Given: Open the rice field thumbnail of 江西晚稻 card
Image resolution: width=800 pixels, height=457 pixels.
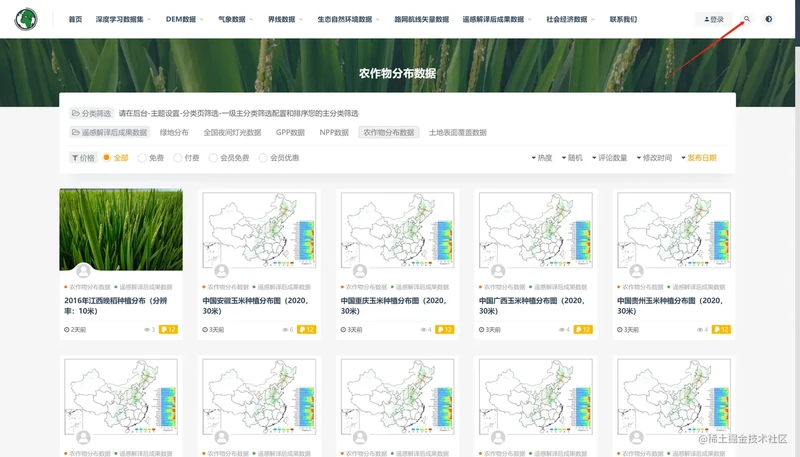Looking at the screenshot, I should point(121,230).
